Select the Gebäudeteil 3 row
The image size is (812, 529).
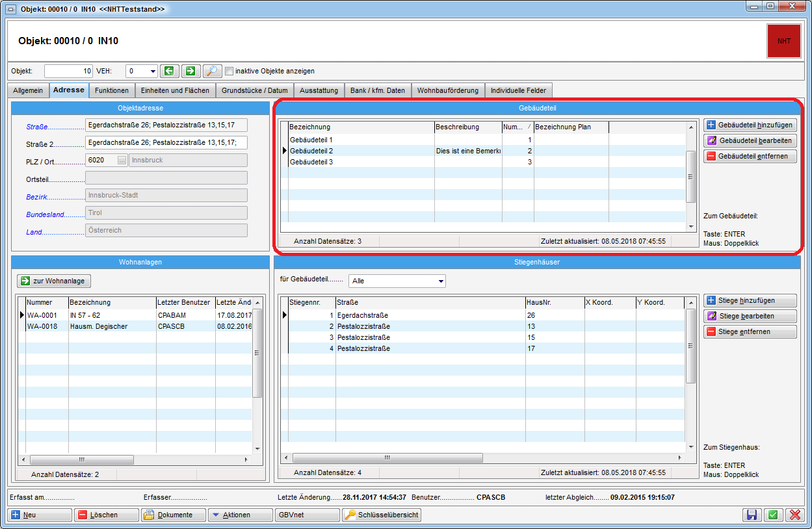(311, 162)
